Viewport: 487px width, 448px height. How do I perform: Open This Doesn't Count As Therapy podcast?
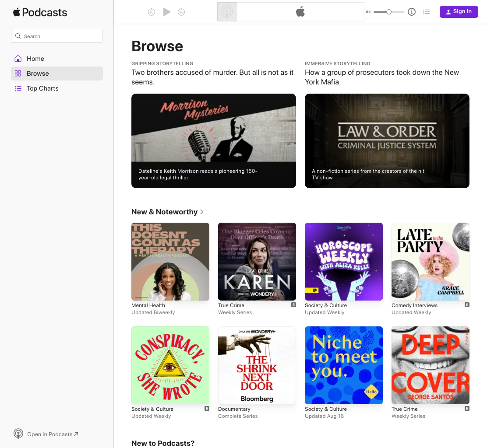coord(170,262)
